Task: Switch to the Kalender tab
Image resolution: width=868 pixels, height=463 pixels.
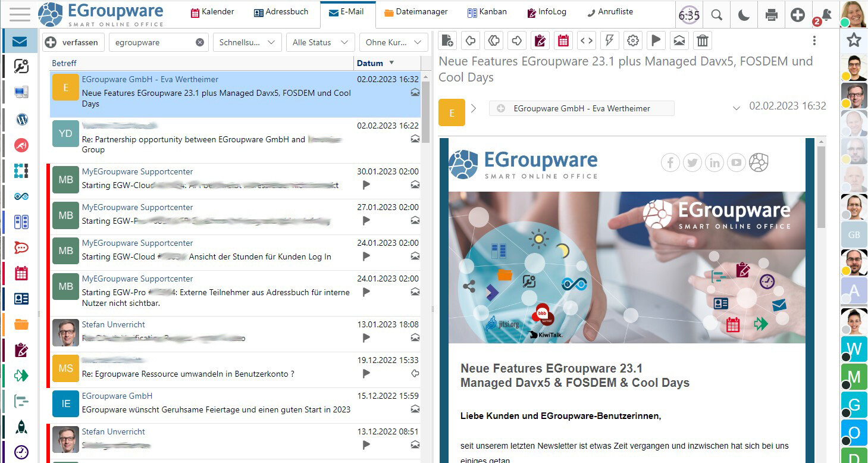Action: (212, 12)
